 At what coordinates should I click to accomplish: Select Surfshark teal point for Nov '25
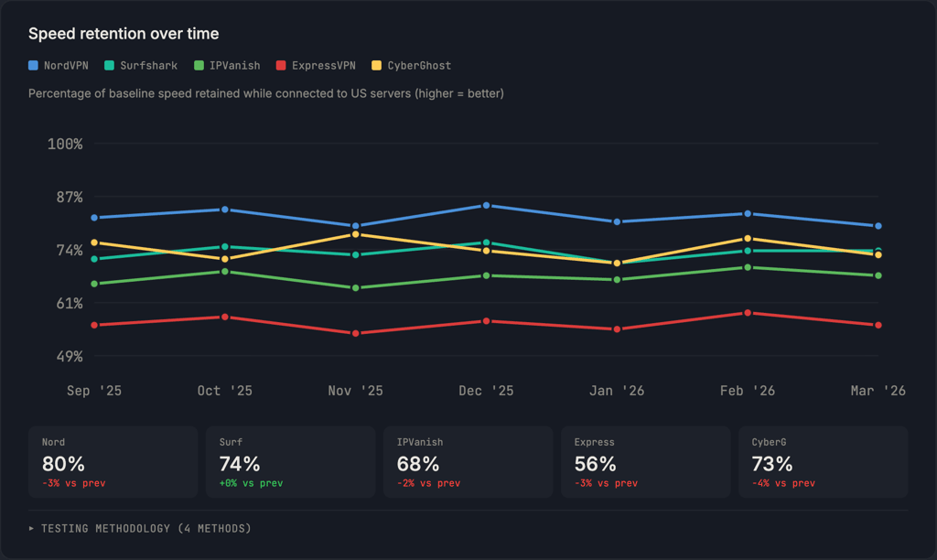click(356, 254)
